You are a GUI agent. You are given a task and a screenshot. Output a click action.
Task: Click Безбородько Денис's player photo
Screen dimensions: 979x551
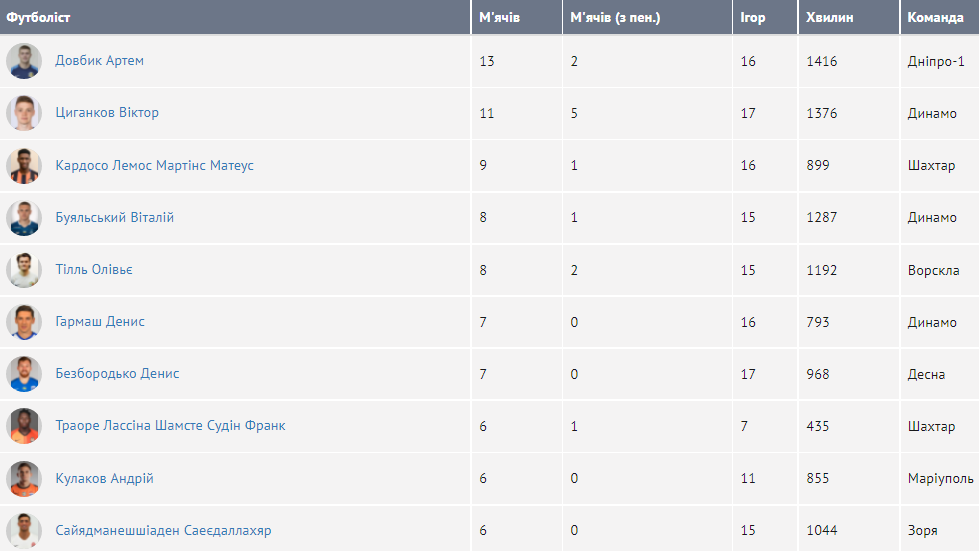click(24, 374)
